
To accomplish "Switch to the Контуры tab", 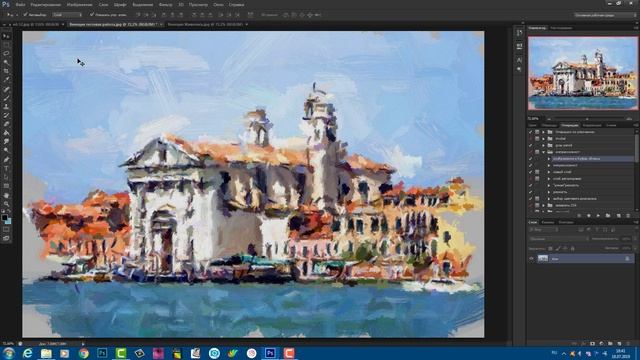I will click(x=566, y=222).
